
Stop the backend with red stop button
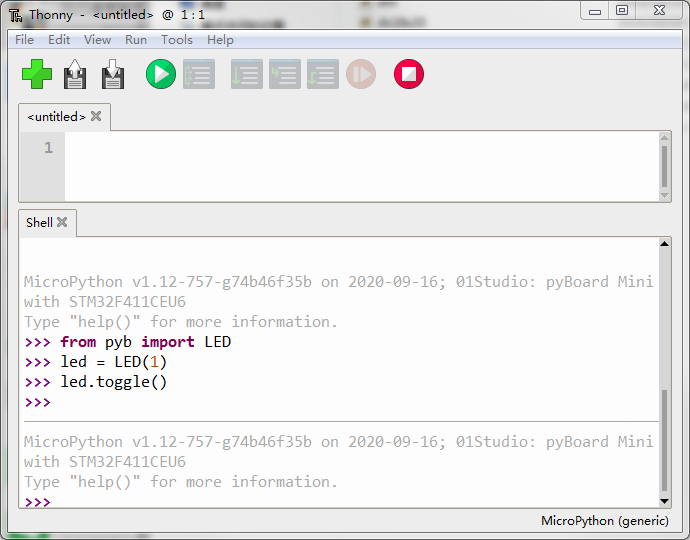point(409,74)
